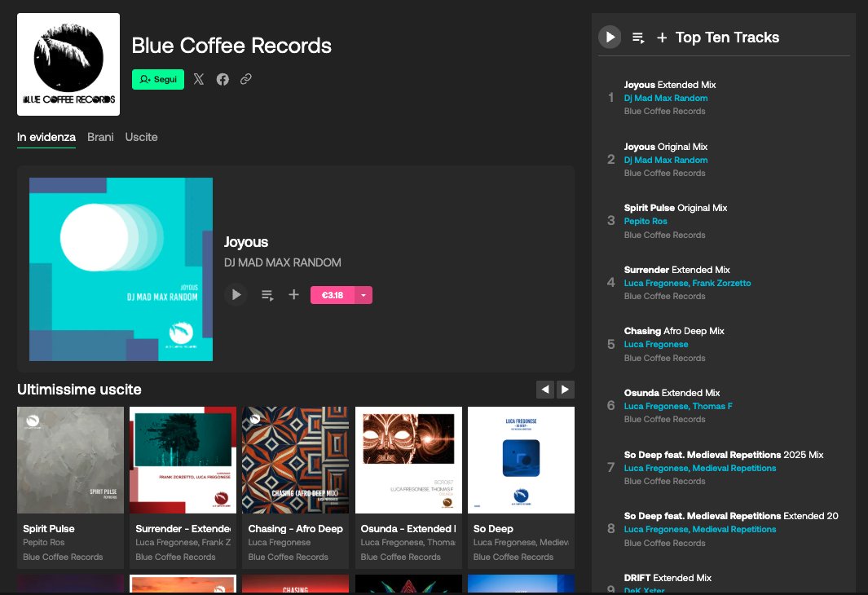The width and height of the screenshot is (868, 595).
Task: Open Blue Coffee Records under Joyous Extended Mix
Action: tap(664, 111)
